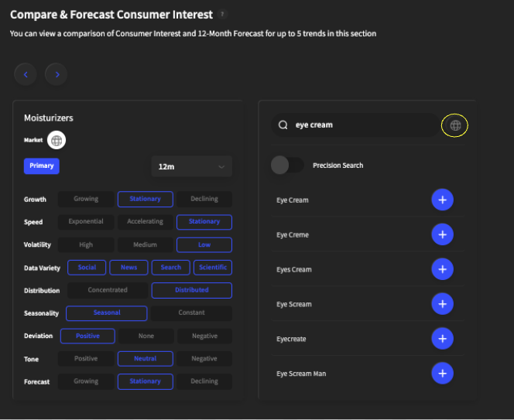
Task: Click the previous arrow navigation button
Action: pyautogui.click(x=26, y=74)
